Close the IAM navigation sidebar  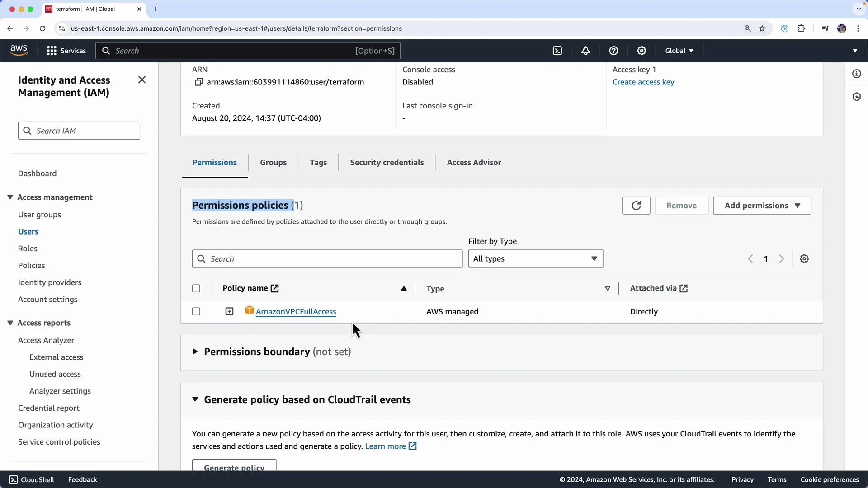click(x=142, y=80)
